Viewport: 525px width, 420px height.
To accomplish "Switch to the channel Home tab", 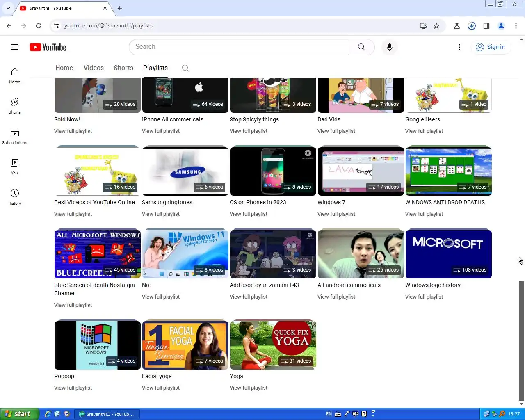I will tap(64, 68).
